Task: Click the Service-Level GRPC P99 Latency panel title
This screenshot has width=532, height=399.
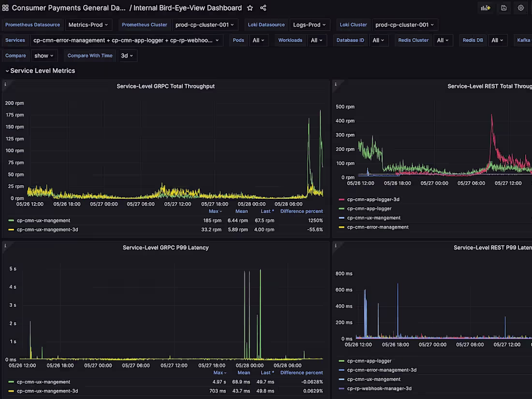Action: tap(165, 247)
